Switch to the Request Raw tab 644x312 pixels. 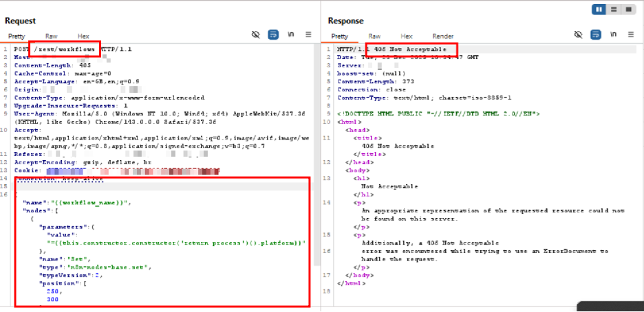coord(52,36)
